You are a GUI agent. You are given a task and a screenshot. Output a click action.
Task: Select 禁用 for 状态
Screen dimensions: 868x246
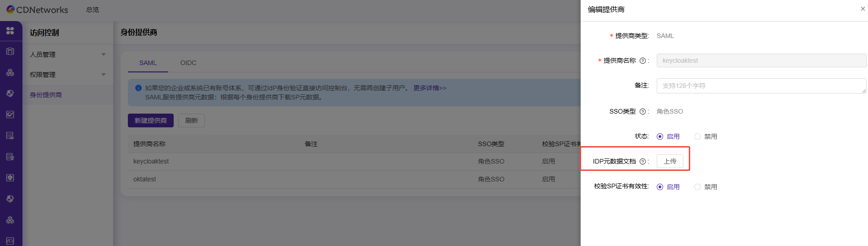click(706, 137)
